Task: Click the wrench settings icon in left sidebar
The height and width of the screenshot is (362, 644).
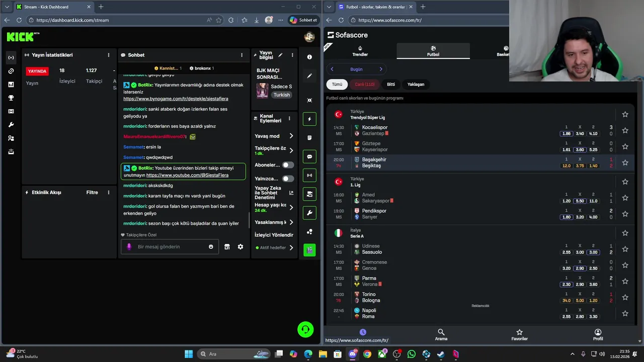Action: pyautogui.click(x=11, y=125)
